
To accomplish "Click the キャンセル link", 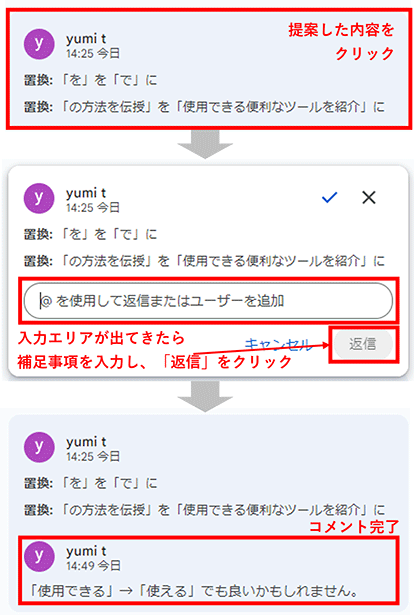I will tap(278, 344).
